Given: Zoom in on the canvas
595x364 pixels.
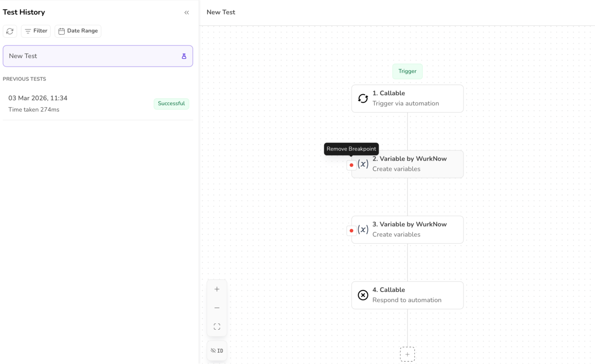Looking at the screenshot, I should pos(217,289).
